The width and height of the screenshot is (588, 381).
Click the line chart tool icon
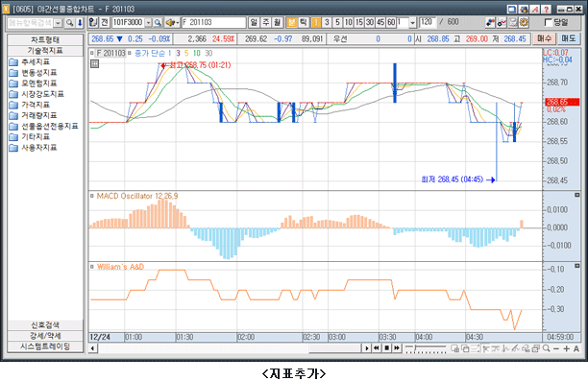(x=502, y=22)
